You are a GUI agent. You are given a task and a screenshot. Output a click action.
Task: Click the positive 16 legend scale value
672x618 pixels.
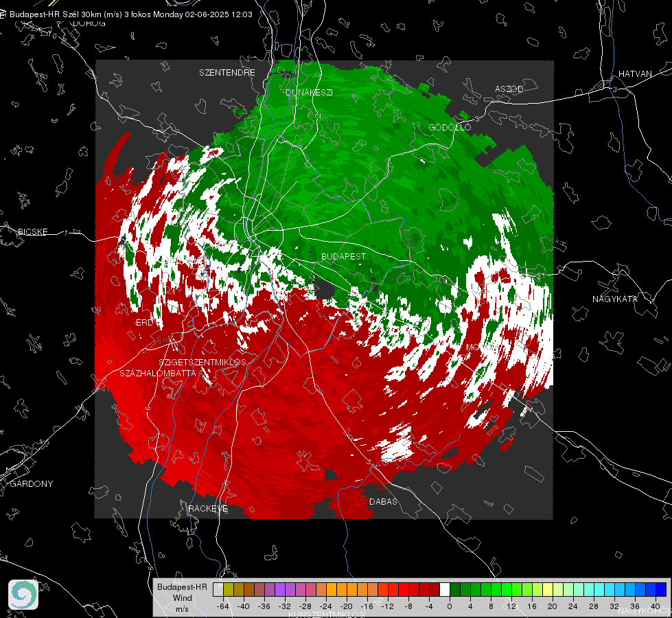[x=532, y=606]
